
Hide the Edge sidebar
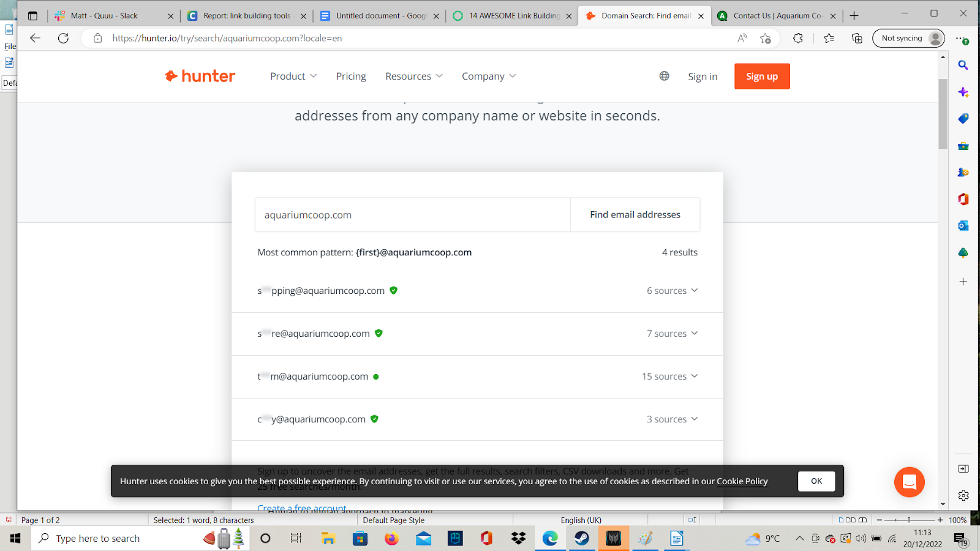(x=963, y=469)
